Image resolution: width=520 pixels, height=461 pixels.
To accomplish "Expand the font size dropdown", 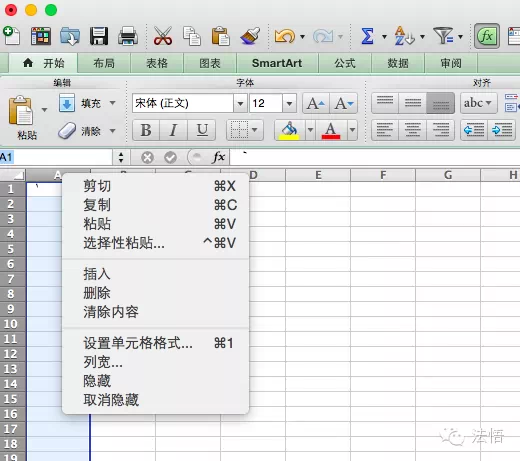I will point(289,103).
